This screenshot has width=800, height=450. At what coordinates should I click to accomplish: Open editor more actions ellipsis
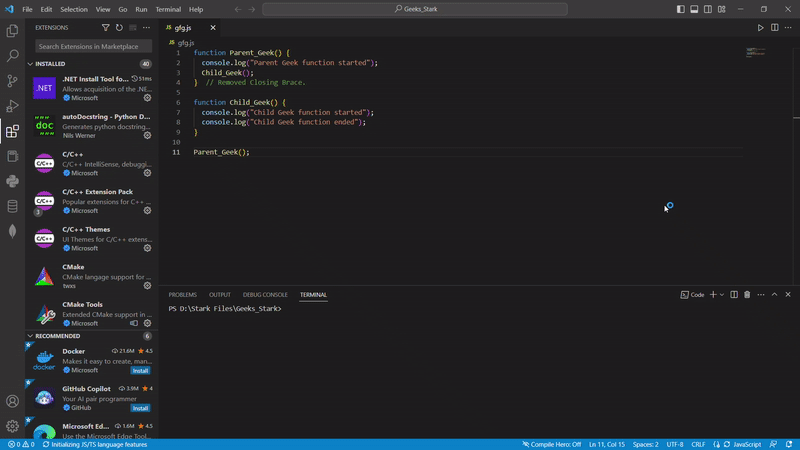pos(788,28)
